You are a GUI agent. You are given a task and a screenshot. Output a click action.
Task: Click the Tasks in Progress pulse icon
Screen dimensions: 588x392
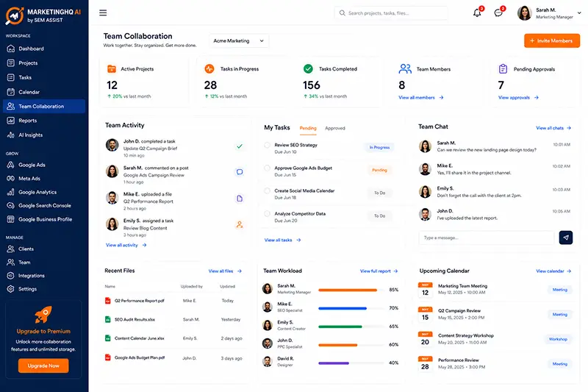[209, 68]
